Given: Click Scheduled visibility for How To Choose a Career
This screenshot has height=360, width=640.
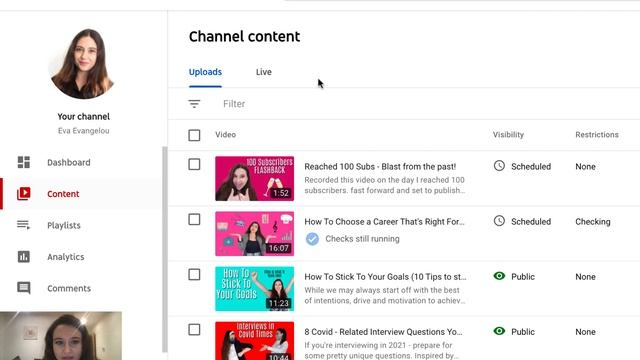Looking at the screenshot, I should tap(531, 222).
